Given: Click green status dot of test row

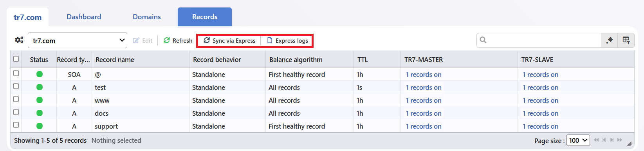Looking at the screenshot, I should click(40, 87).
